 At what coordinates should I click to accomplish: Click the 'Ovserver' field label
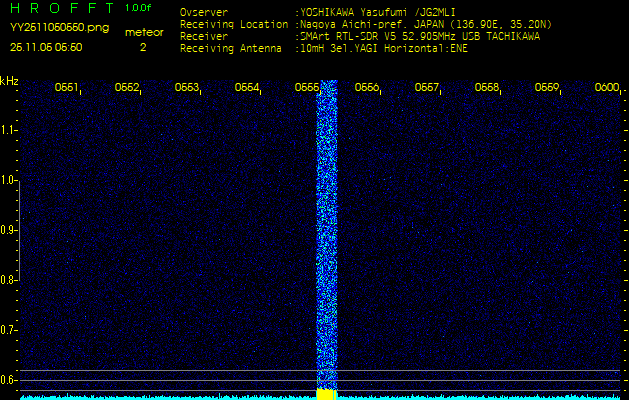[x=204, y=12]
